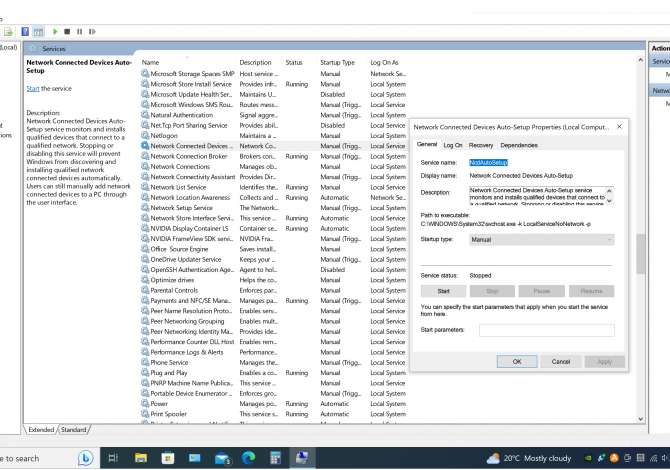The image size is (670, 470).
Task: Select the gear icon for Print Spooler
Action: point(145,414)
